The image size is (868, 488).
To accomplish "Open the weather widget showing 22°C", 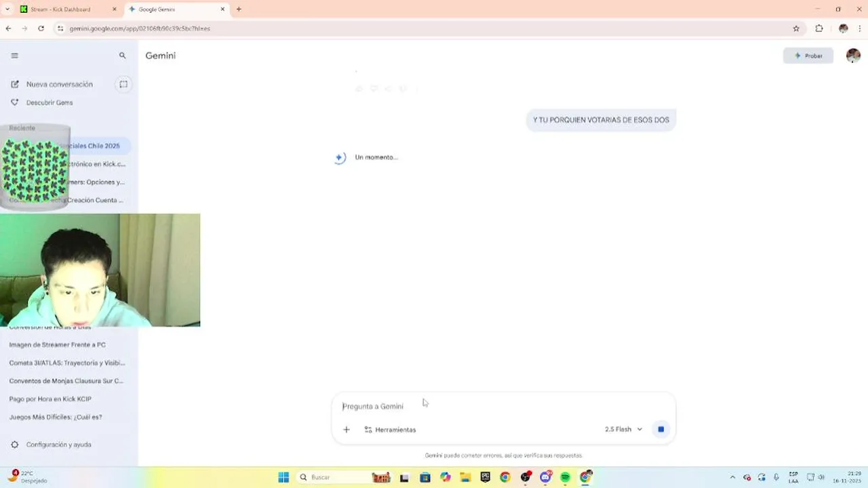I will [28, 477].
